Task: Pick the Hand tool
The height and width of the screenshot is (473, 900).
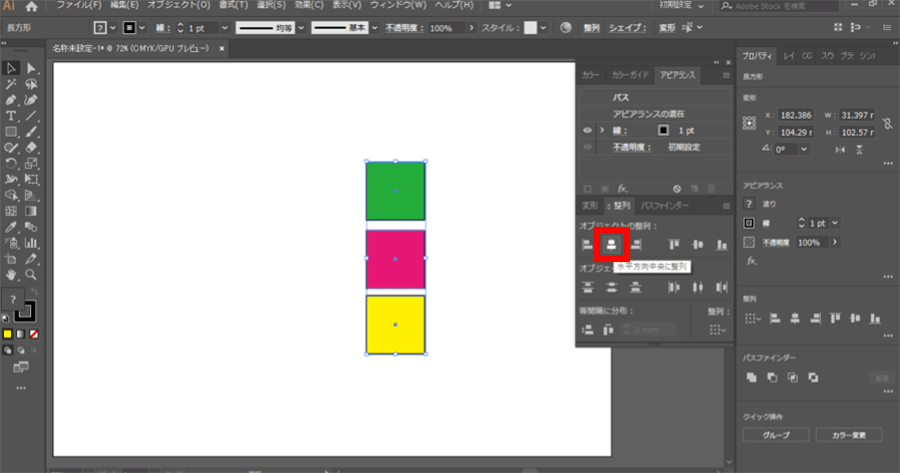Action: pyautogui.click(x=11, y=274)
